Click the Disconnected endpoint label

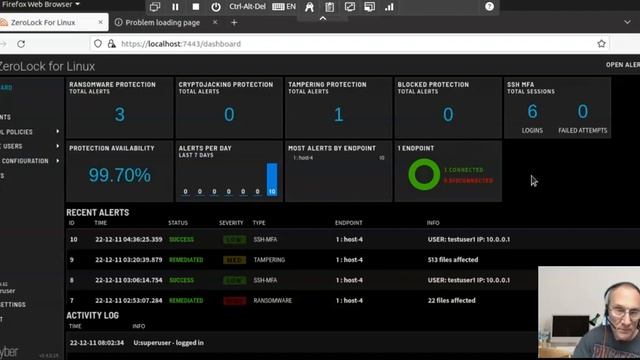468,181
